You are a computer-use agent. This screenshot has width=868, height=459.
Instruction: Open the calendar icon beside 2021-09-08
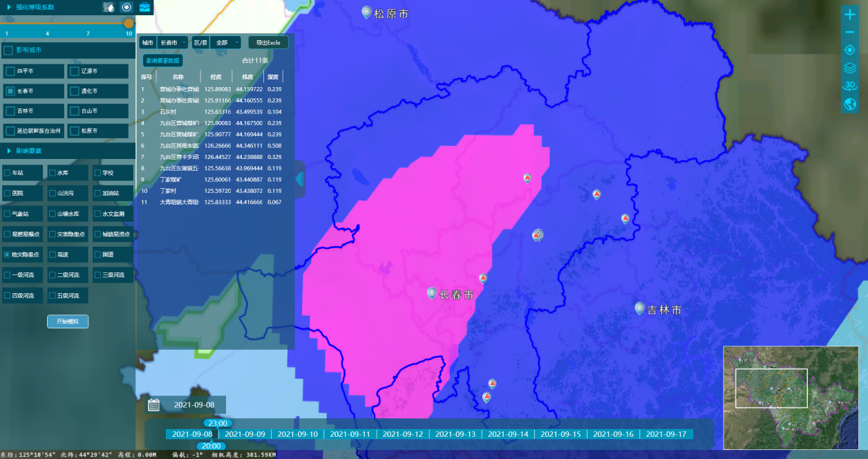coord(153,405)
